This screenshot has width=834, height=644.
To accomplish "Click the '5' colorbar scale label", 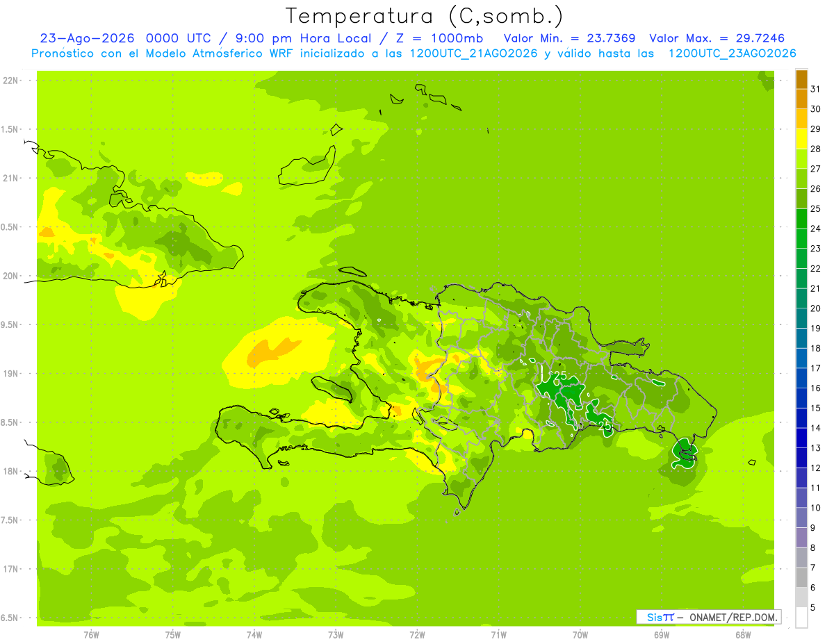I will click(814, 608).
